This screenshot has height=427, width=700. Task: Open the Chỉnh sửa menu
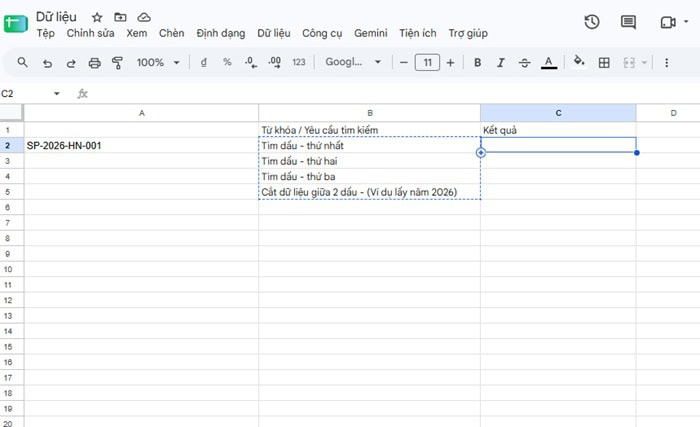tap(90, 33)
